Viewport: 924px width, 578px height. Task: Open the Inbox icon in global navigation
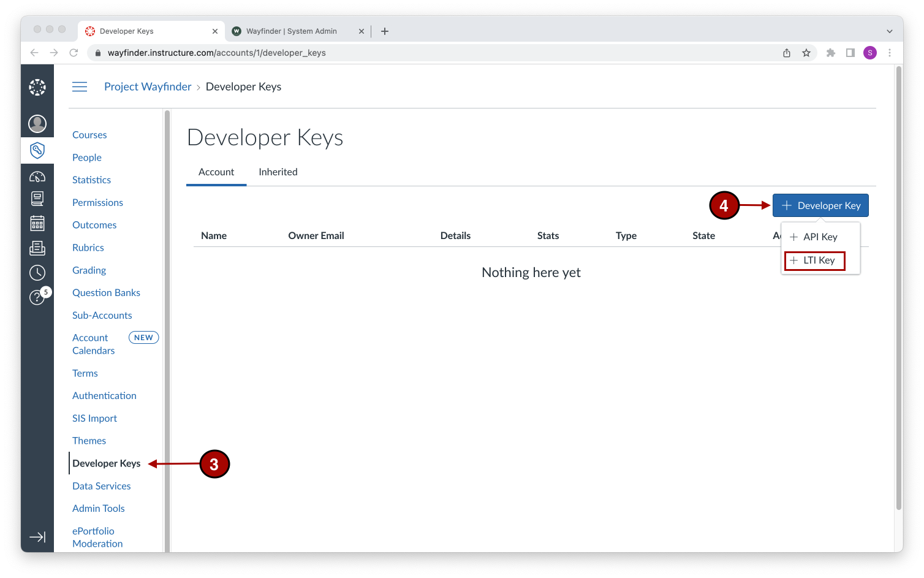37,248
